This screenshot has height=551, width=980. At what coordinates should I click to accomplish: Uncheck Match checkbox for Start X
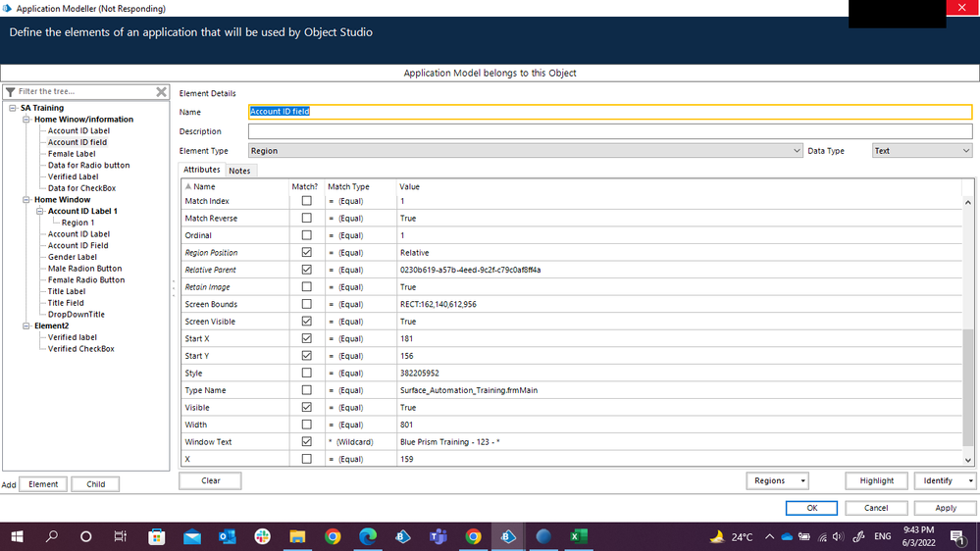306,338
